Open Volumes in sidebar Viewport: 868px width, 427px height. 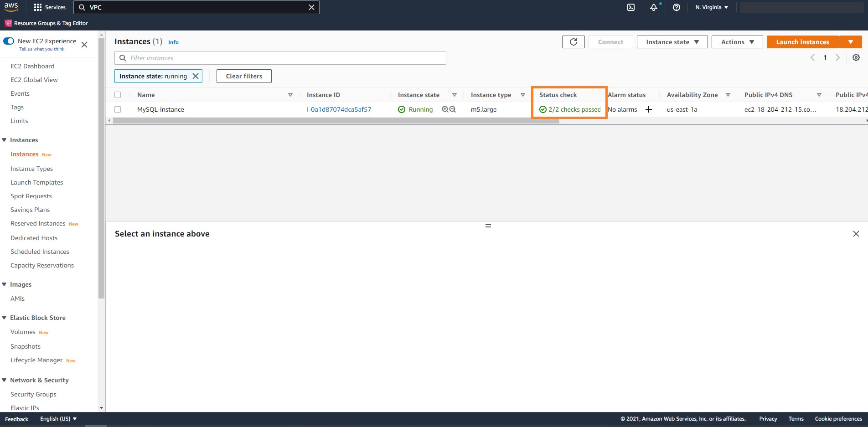tap(23, 332)
